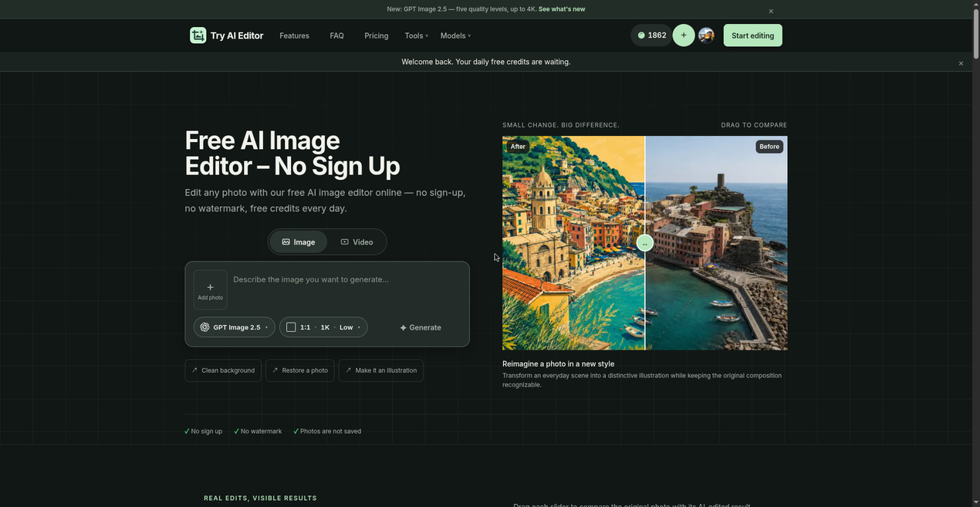This screenshot has width=980, height=507.
Task: Expand the Tools menu in navigation
Action: (416, 35)
